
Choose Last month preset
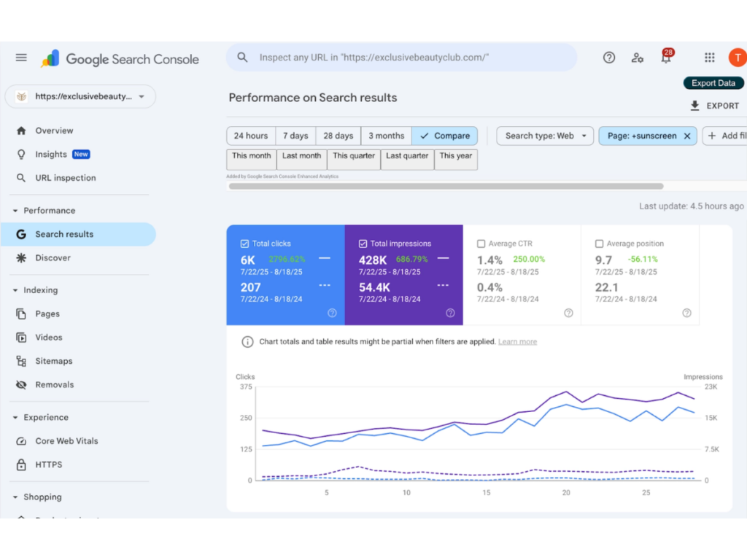pos(301,160)
